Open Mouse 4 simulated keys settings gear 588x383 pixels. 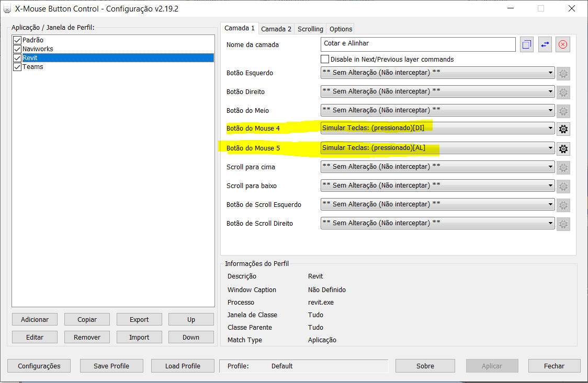[563, 129]
